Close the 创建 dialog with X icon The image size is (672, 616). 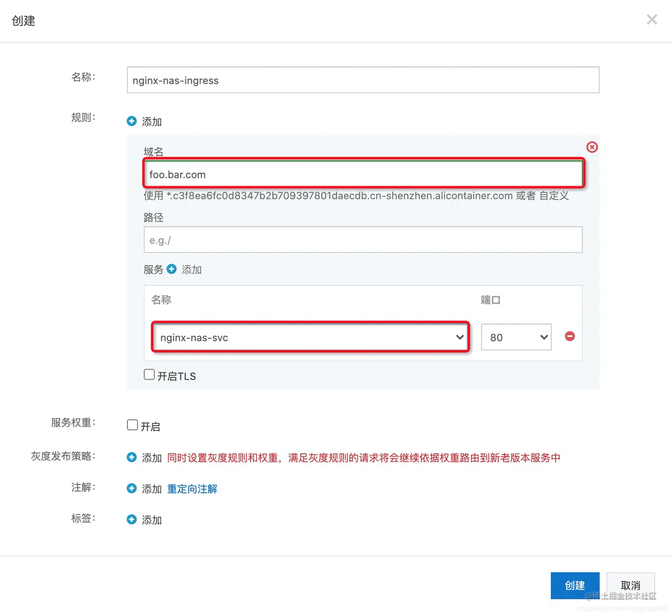652,20
